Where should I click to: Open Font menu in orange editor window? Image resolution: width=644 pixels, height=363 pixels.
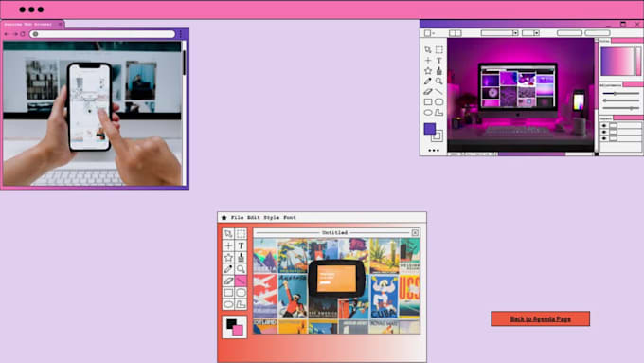pyautogui.click(x=290, y=217)
